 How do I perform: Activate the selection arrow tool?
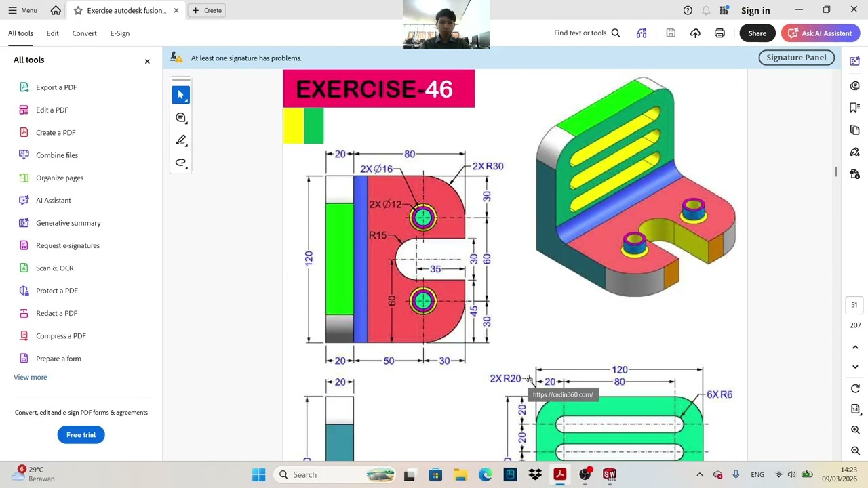click(180, 95)
